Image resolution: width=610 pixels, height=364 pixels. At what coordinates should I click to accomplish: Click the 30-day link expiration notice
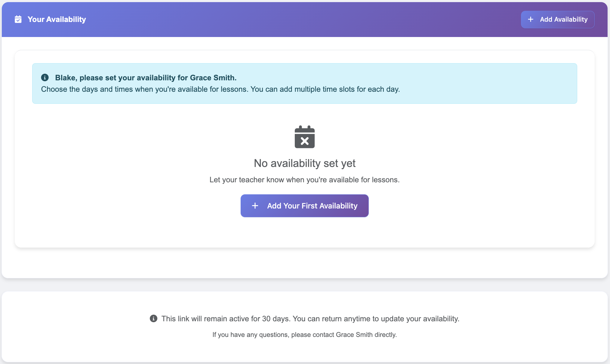point(310,319)
